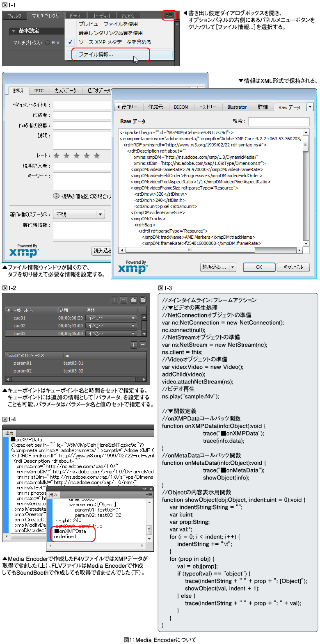Open the Illustrator tab
The image size is (320, 644).
tap(237, 107)
